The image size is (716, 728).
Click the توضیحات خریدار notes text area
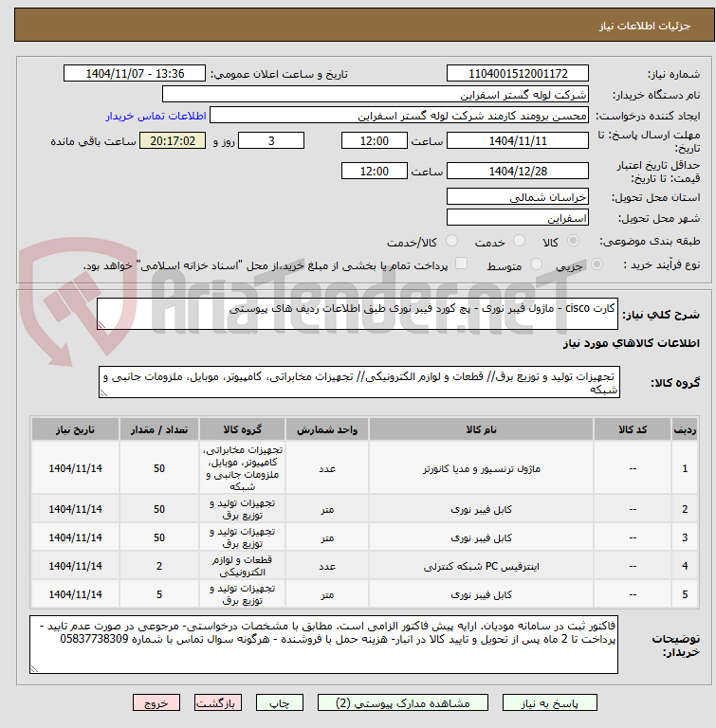tap(323, 645)
